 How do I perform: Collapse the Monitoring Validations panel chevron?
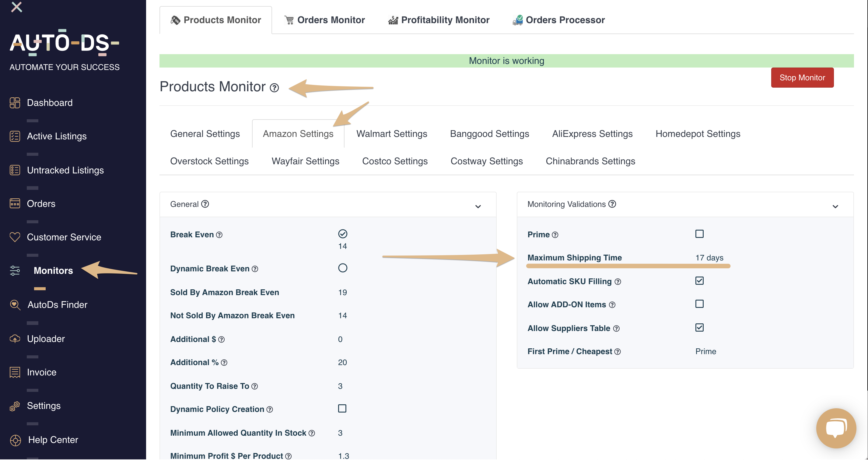(835, 207)
